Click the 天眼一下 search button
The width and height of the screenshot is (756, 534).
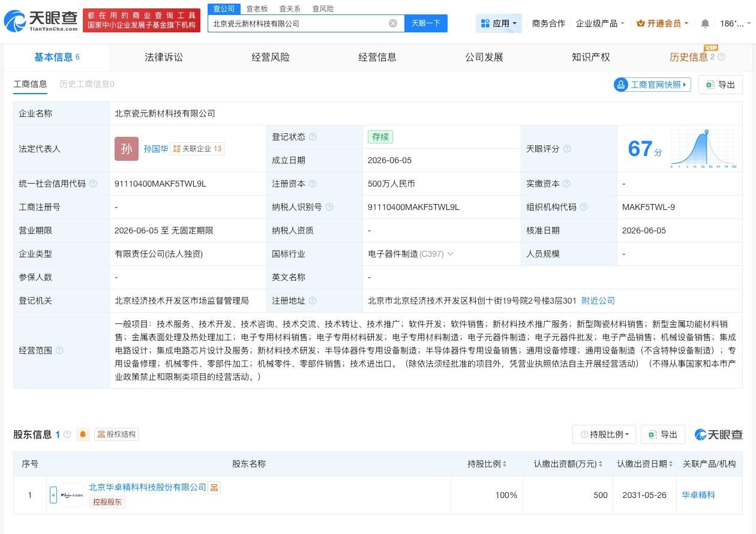click(426, 23)
